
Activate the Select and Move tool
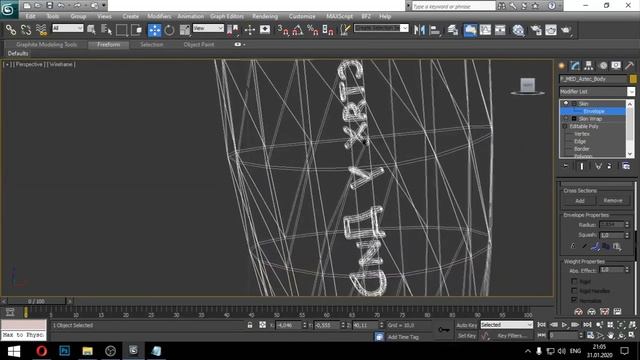click(x=154, y=30)
